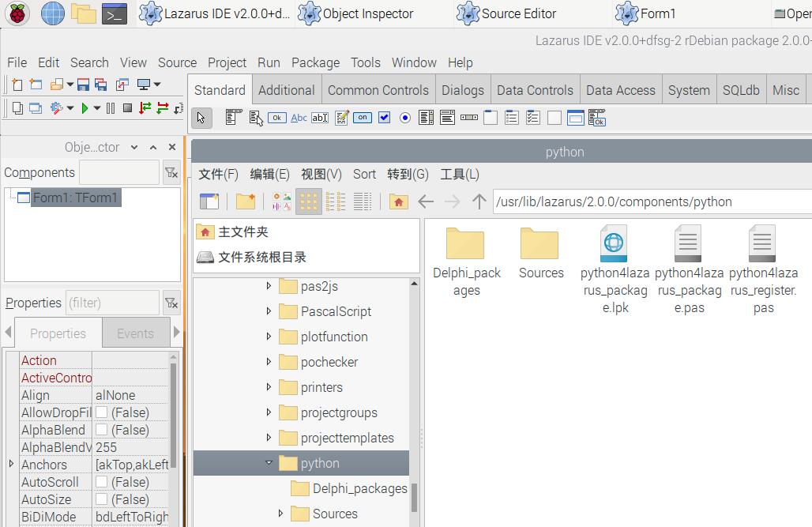Pick the TListBox component icon
The width and height of the screenshot is (812, 527).
[x=427, y=118]
